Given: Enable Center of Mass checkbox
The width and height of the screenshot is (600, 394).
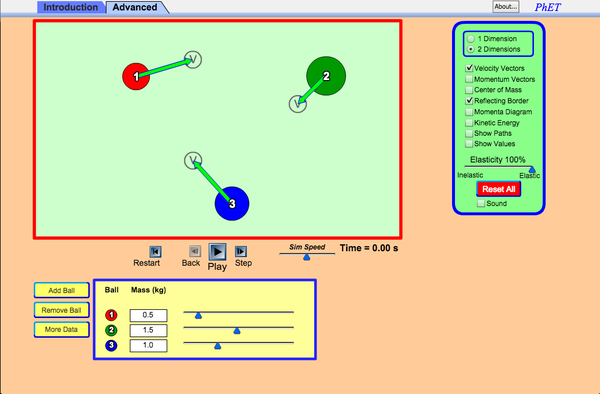Looking at the screenshot, I should coord(469,90).
